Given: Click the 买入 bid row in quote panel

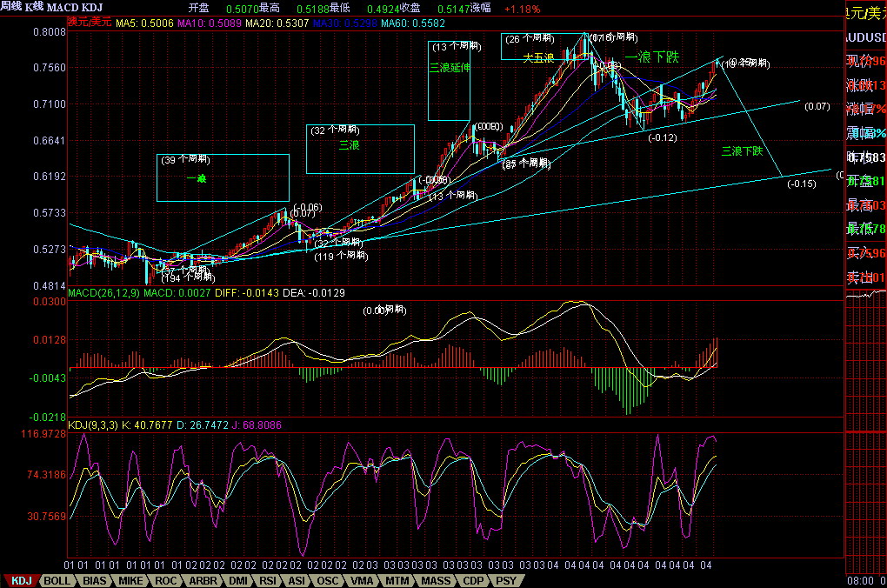Looking at the screenshot, I should 865,253.
